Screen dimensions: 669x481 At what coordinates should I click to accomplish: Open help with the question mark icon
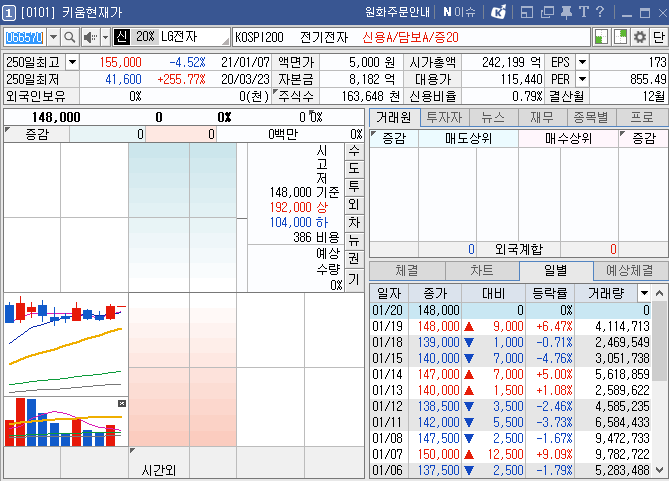pos(599,12)
